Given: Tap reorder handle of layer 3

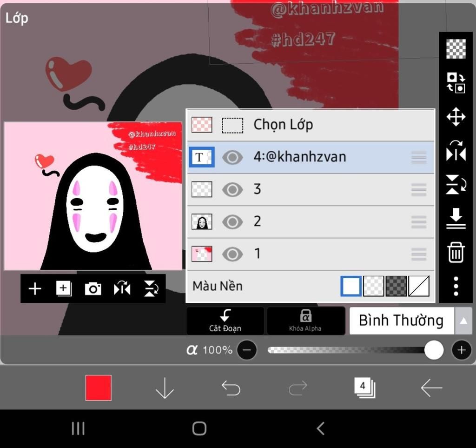Looking at the screenshot, I should (x=419, y=189).
